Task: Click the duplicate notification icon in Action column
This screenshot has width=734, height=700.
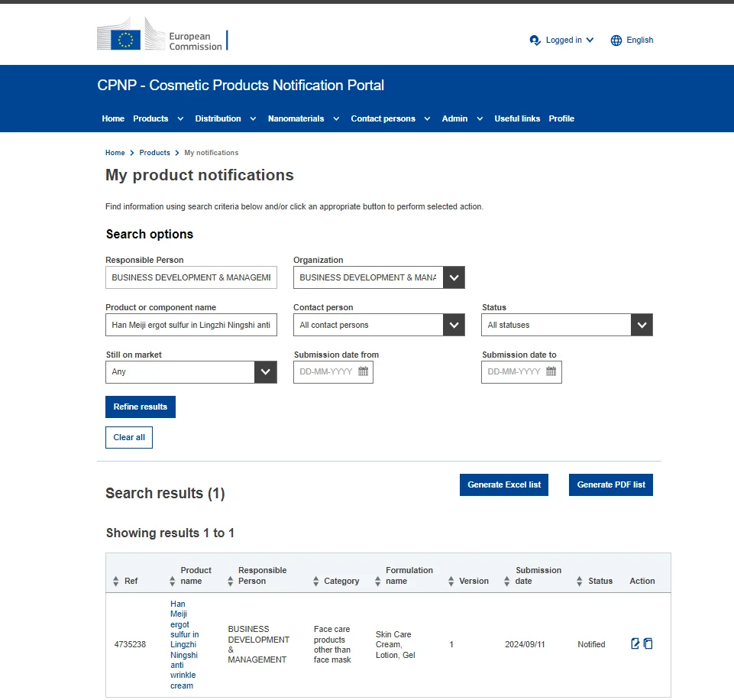Action: click(x=648, y=643)
